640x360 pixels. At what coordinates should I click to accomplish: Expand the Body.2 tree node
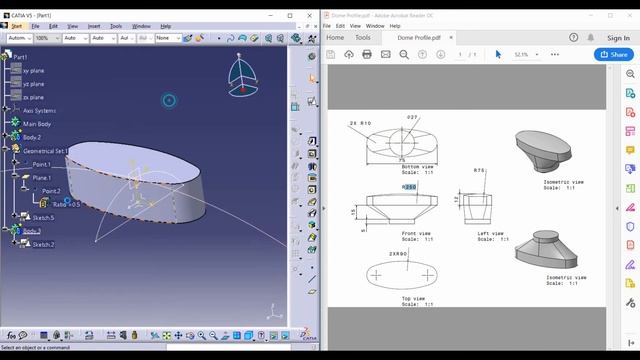click(x=6, y=135)
